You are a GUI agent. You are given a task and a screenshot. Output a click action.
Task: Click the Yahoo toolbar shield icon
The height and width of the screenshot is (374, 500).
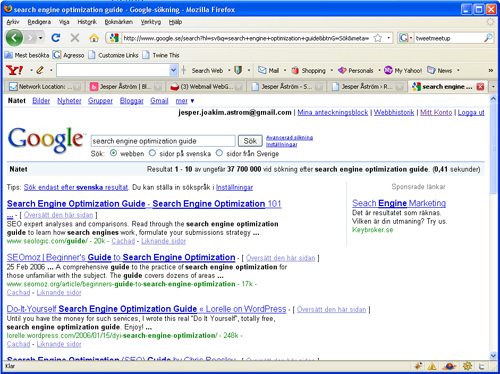pos(238,70)
